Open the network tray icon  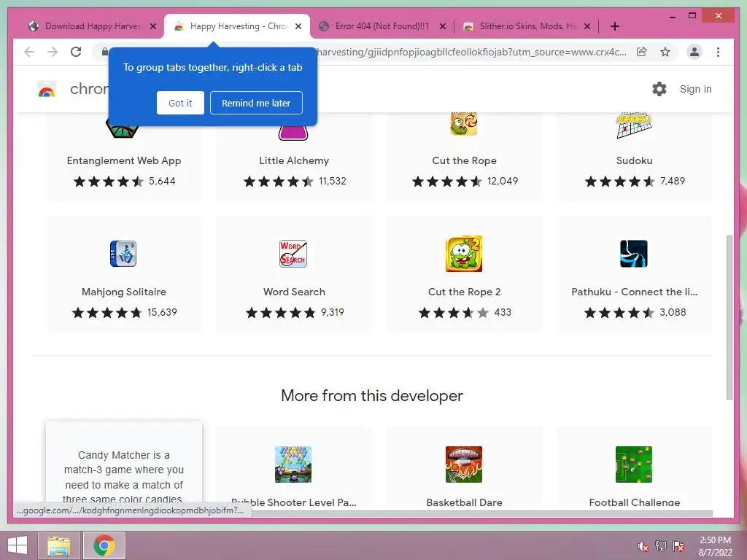[x=661, y=546]
